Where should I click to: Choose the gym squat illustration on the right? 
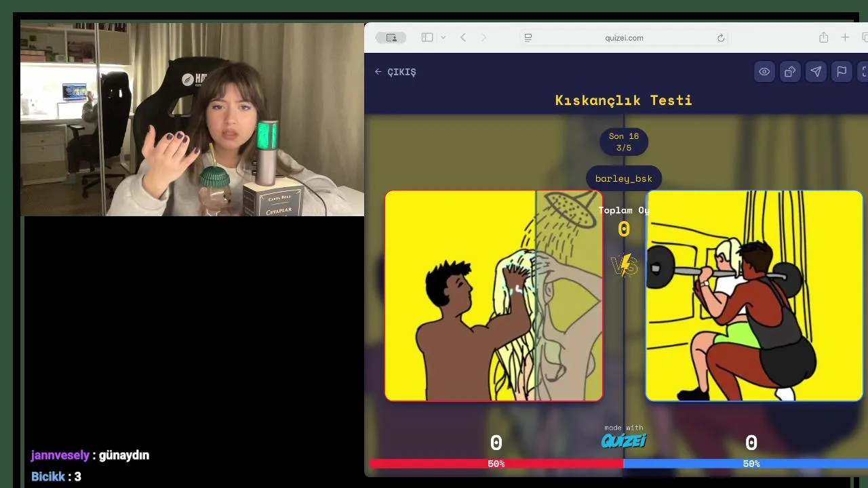click(x=754, y=296)
